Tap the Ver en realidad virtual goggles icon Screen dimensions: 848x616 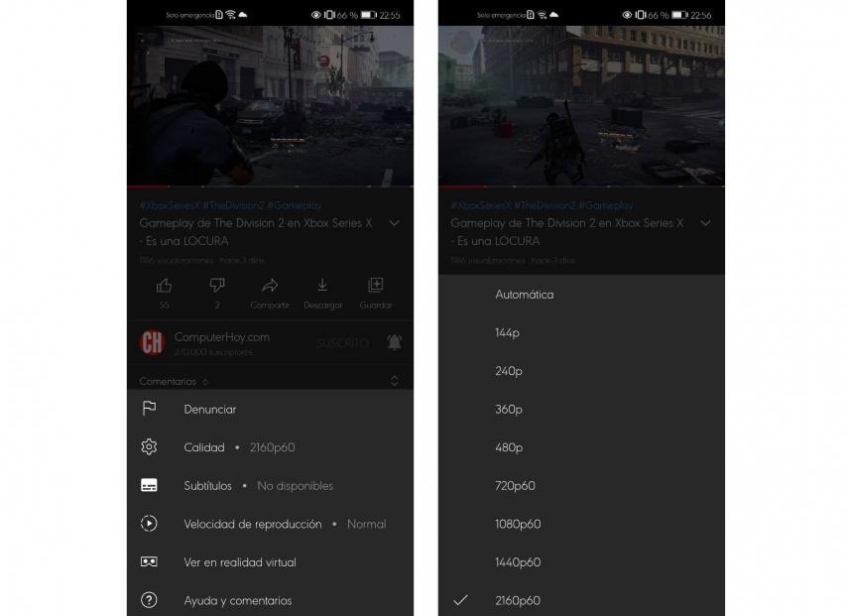(149, 561)
